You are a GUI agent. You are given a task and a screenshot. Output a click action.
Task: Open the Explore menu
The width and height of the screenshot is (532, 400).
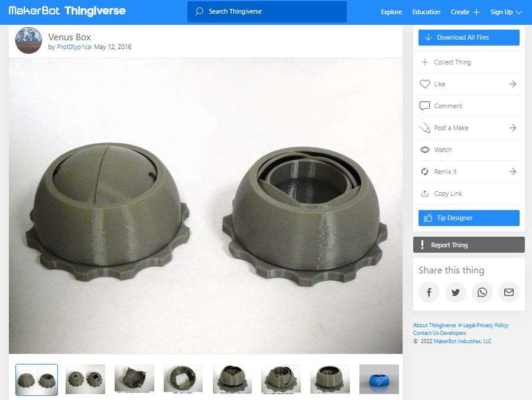coord(391,11)
